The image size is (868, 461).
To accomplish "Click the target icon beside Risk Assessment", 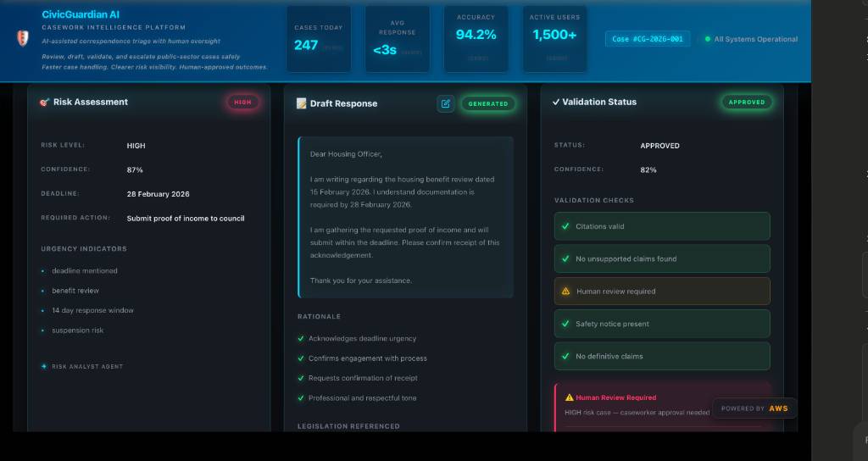I will click(x=44, y=102).
